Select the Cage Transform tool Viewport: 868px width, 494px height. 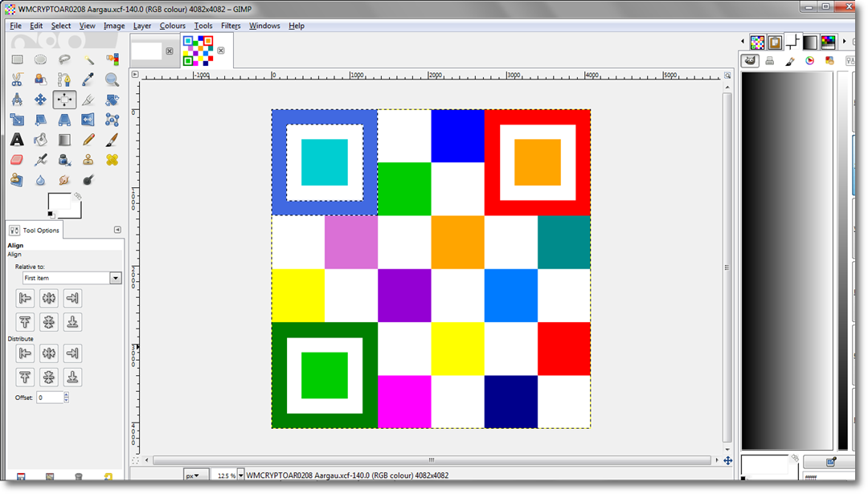pyautogui.click(x=113, y=120)
